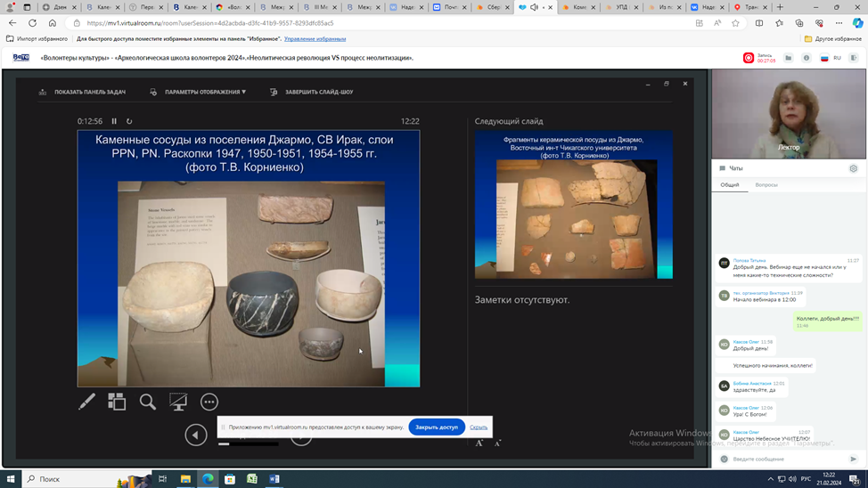Type in 'Введите сообщение' chat field
The image size is (868, 488).
pos(784,460)
